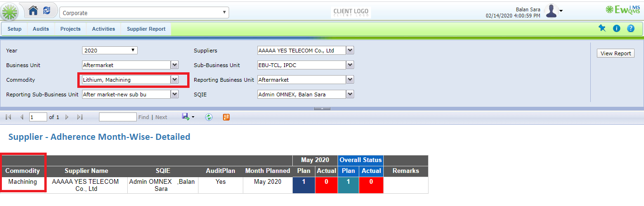Click the SQIE text field

302,94
